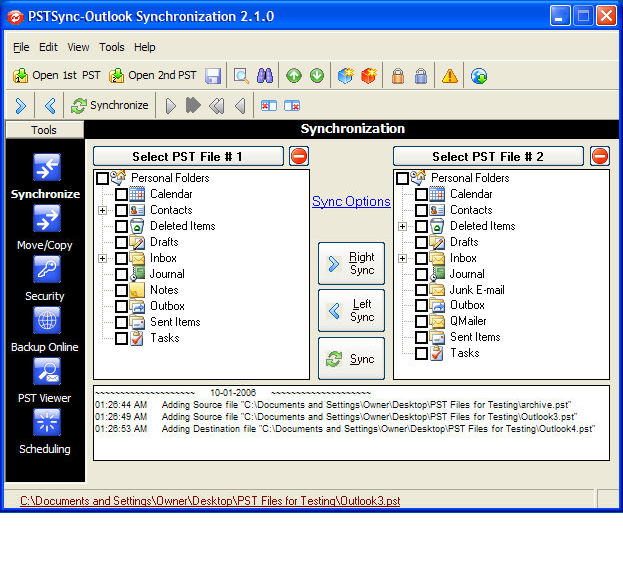Expand Contacts in the PST File #1 tree
The width and height of the screenshot is (623, 563).
click(103, 210)
